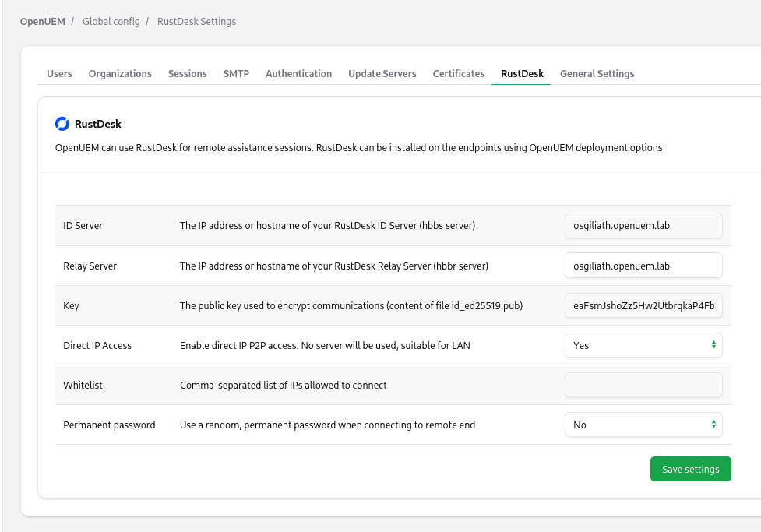Open the Users tab
This screenshot has height=532, width=761.
59,73
